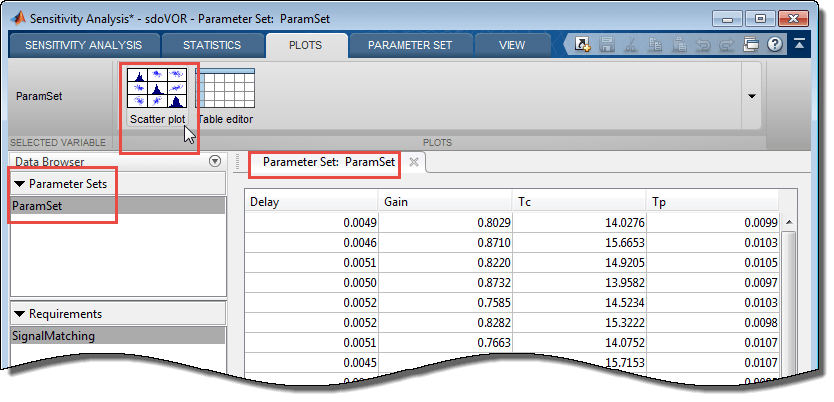Image resolution: width=834 pixels, height=402 pixels.
Task: Click the Gain column header
Action: tap(446, 202)
